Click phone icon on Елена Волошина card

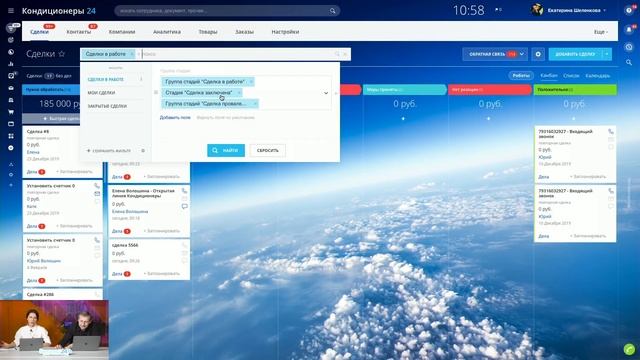(184, 191)
